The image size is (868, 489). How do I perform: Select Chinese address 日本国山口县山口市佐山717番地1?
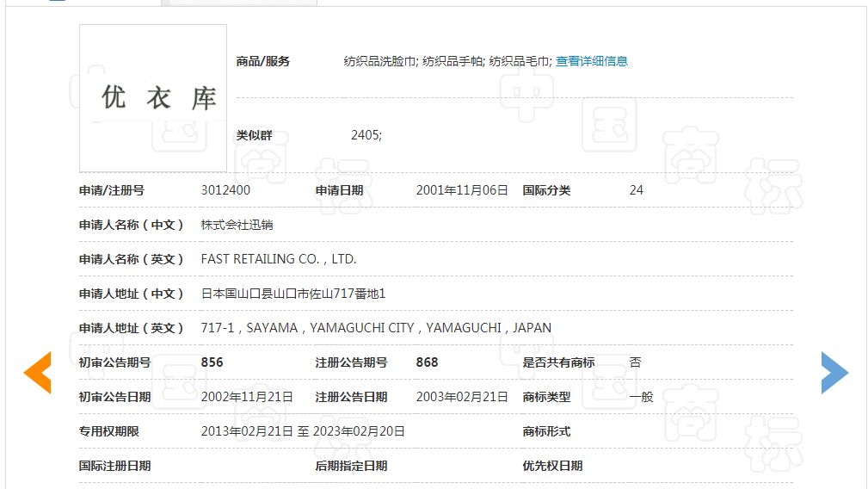tap(292, 294)
